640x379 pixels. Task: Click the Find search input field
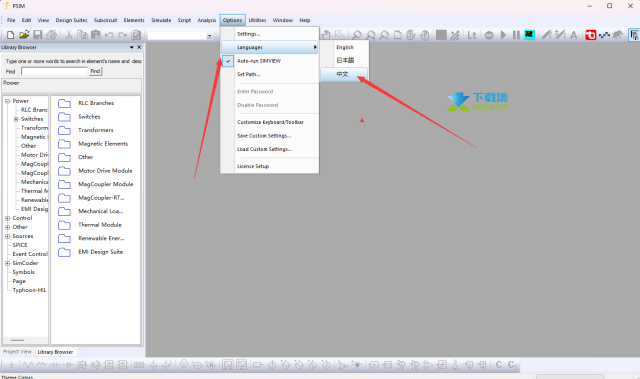(55, 71)
